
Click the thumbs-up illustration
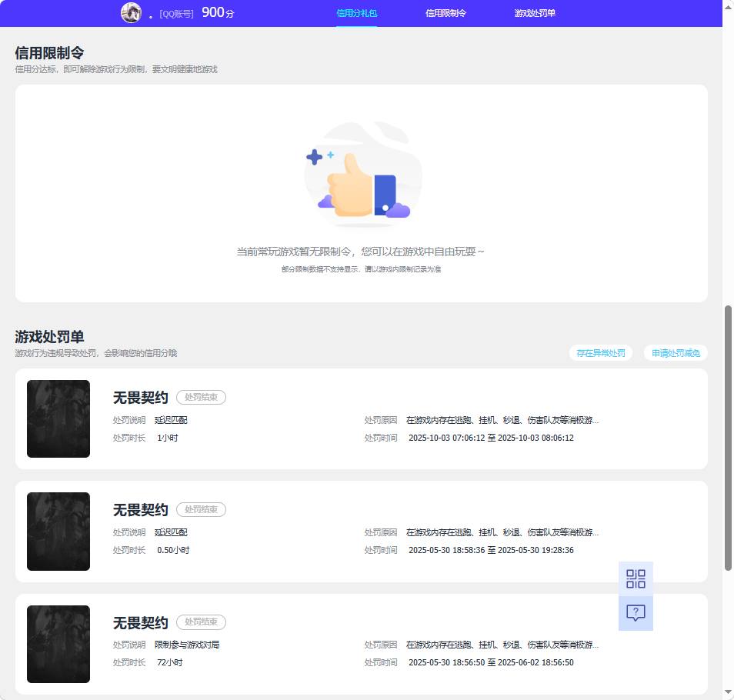coord(362,175)
